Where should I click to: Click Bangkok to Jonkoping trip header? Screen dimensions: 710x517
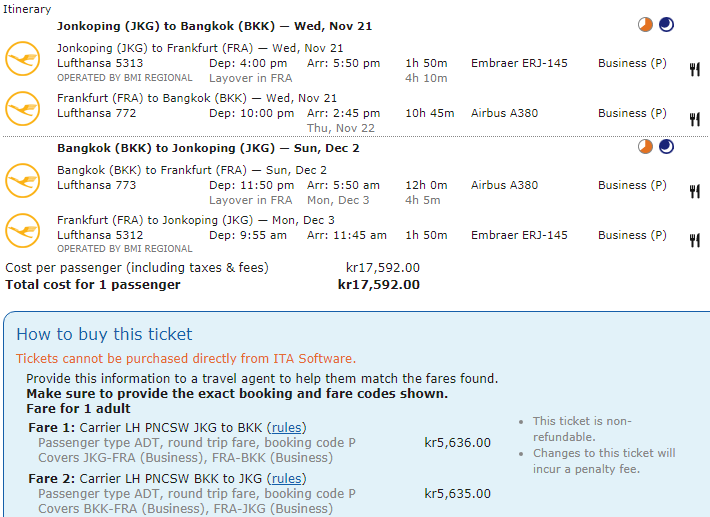pos(208,148)
